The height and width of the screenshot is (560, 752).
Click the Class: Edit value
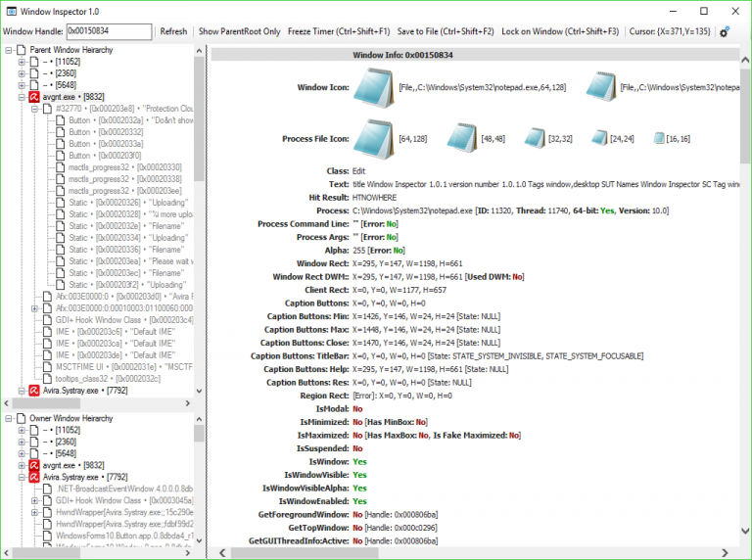[358, 171]
